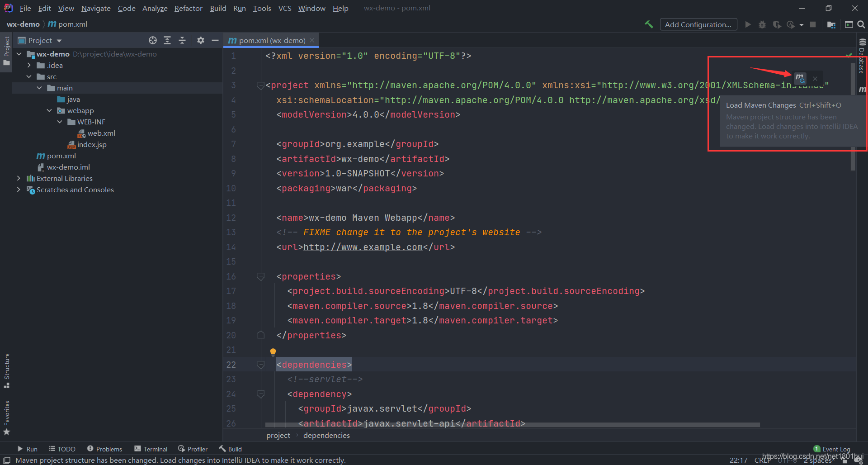Open Project Structure icon
The height and width of the screenshot is (465, 868).
tap(831, 24)
